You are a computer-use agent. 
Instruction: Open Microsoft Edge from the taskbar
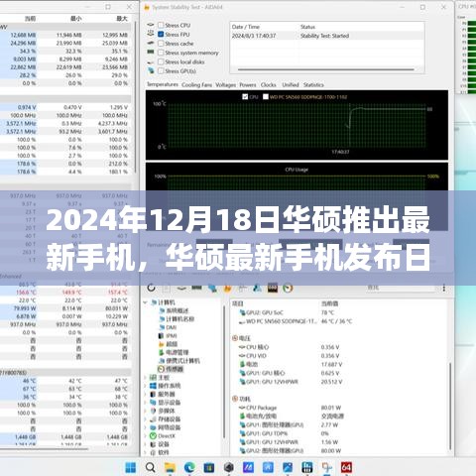coord(189,467)
